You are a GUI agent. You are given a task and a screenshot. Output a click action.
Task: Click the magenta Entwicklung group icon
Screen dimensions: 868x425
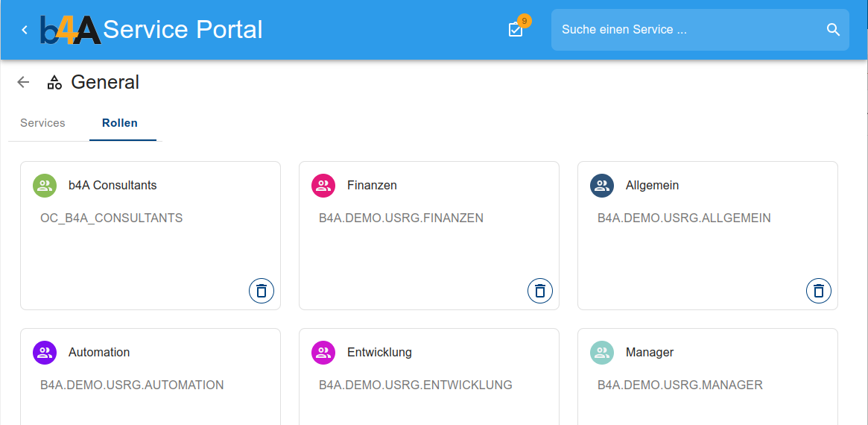click(x=323, y=353)
